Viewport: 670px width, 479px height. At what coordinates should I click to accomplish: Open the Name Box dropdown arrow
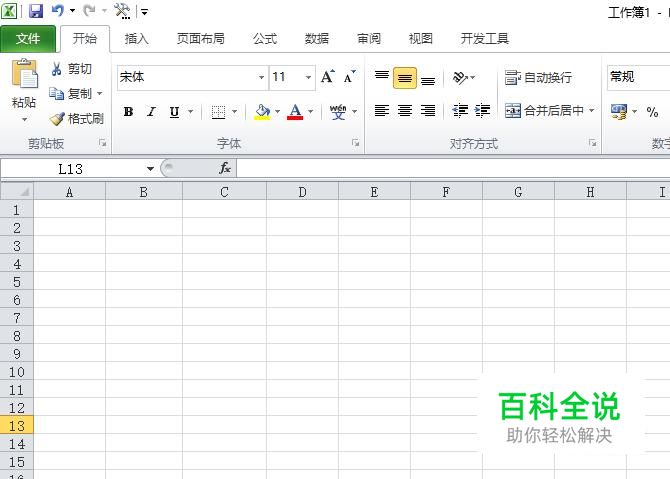150,169
